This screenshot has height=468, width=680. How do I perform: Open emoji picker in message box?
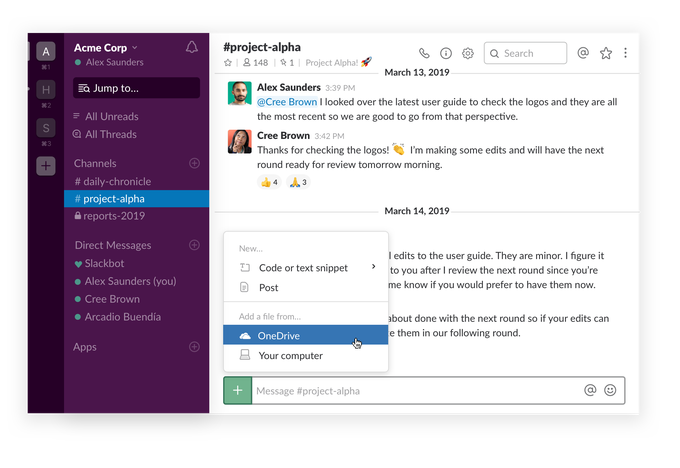(610, 390)
